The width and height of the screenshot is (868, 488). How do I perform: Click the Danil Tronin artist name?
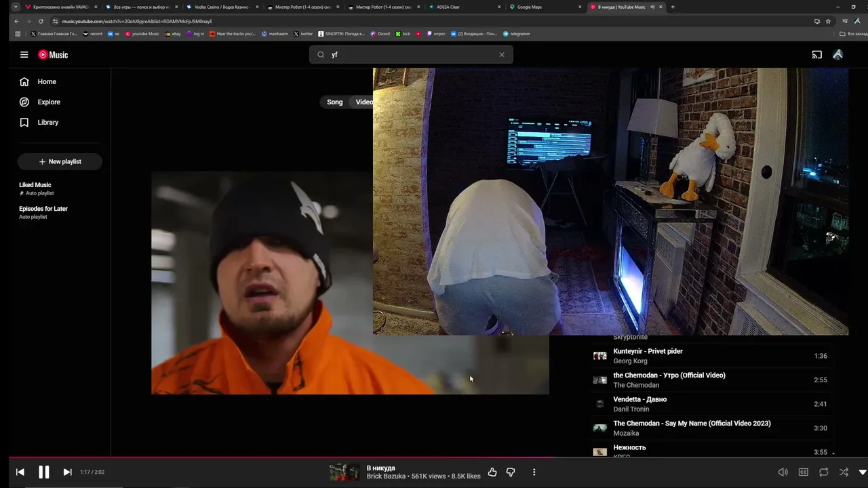click(x=631, y=409)
